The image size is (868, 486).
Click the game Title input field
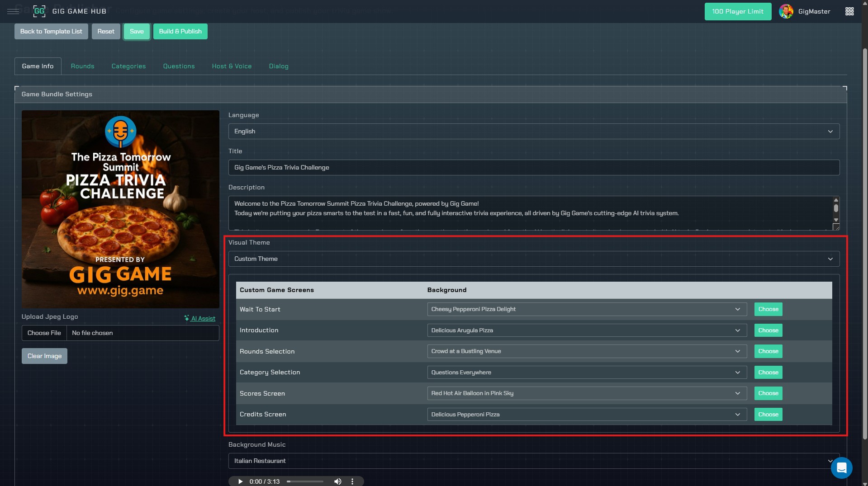533,167
